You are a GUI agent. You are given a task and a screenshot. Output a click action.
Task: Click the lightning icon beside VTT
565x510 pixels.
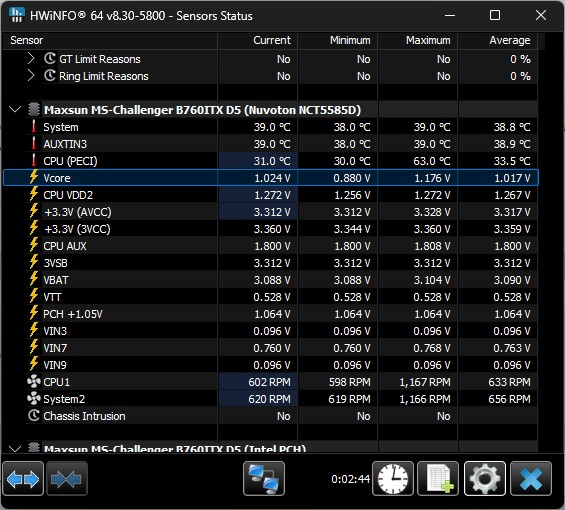click(34, 296)
